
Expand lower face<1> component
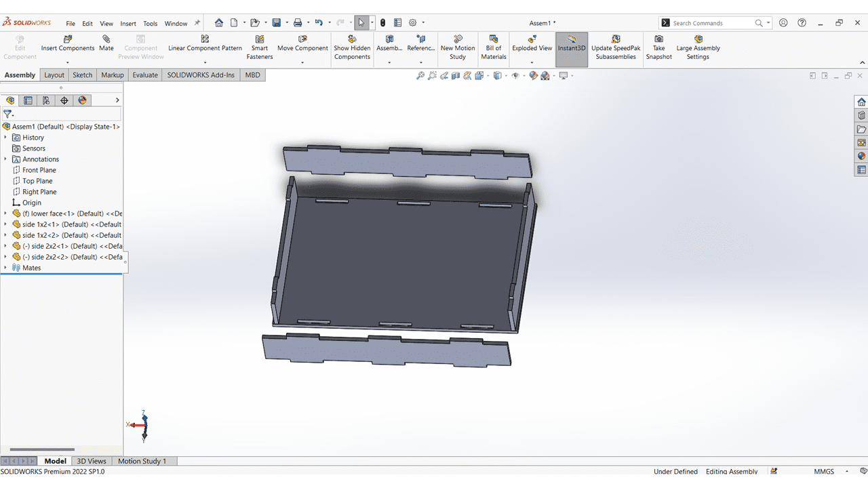tap(5, 213)
